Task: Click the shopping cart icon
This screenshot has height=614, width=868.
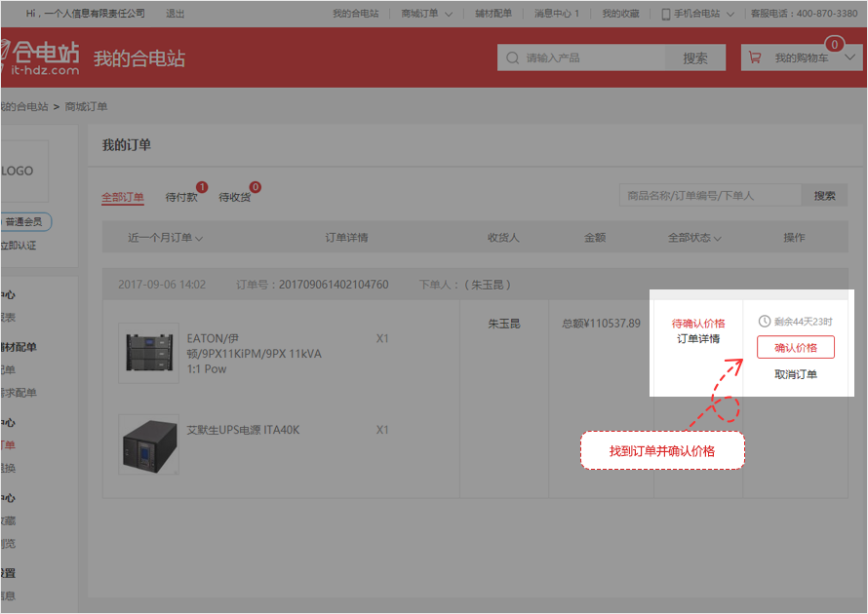Action: point(755,58)
